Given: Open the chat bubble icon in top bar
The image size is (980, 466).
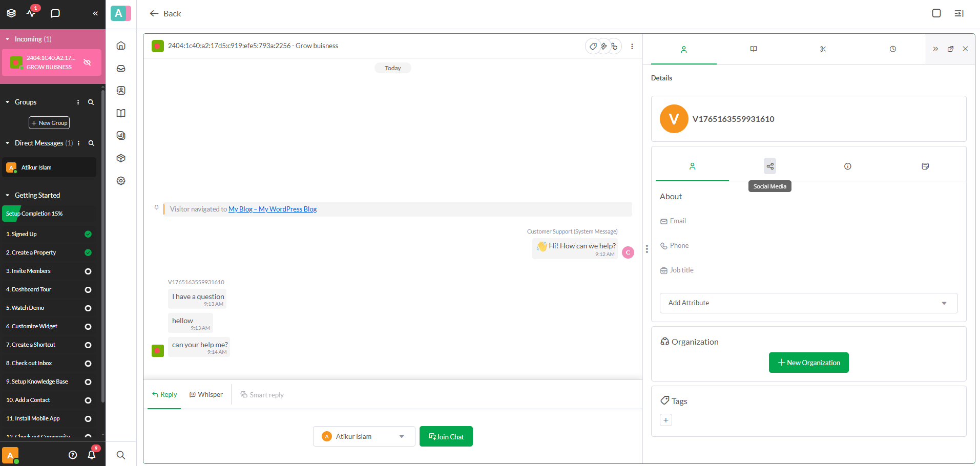Looking at the screenshot, I should click(x=55, y=13).
